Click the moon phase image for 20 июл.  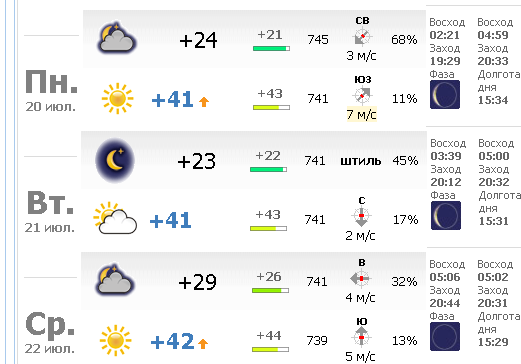click(445, 94)
